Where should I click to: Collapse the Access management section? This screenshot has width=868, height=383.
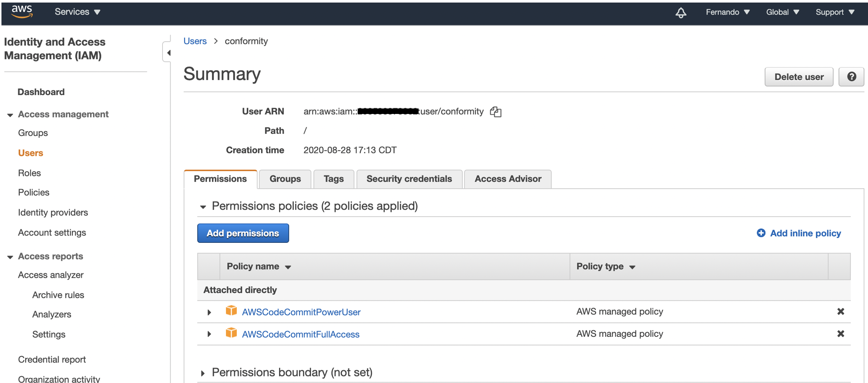(10, 115)
